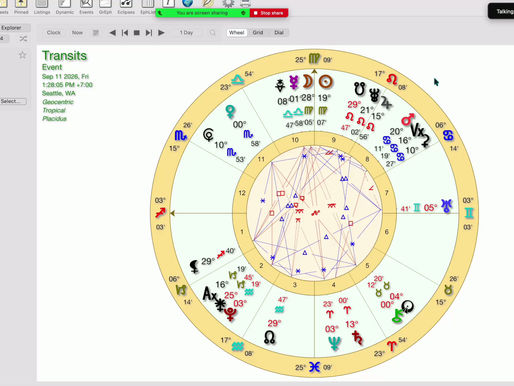Click the shuffle arrows icon in sidebar

(23, 39)
